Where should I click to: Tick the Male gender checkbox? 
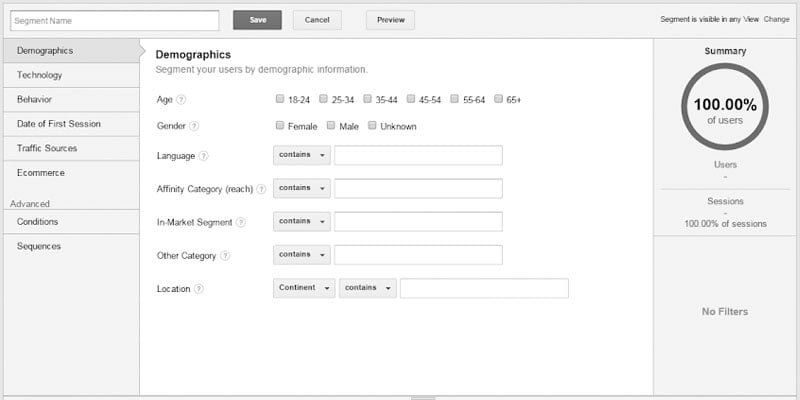pyautogui.click(x=331, y=125)
